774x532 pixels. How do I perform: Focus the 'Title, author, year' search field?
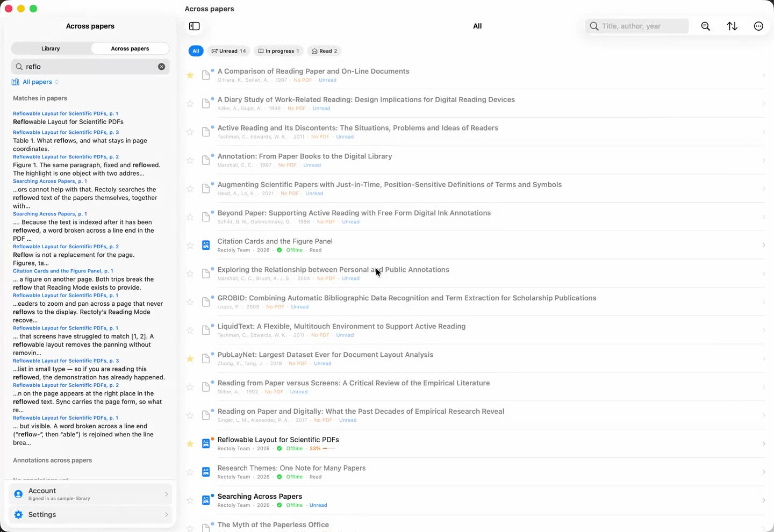(637, 26)
